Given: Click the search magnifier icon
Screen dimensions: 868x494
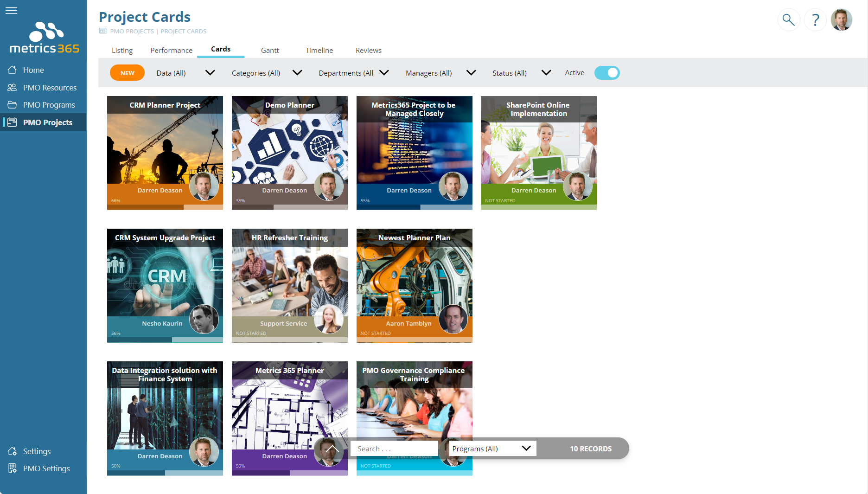Looking at the screenshot, I should (788, 20).
